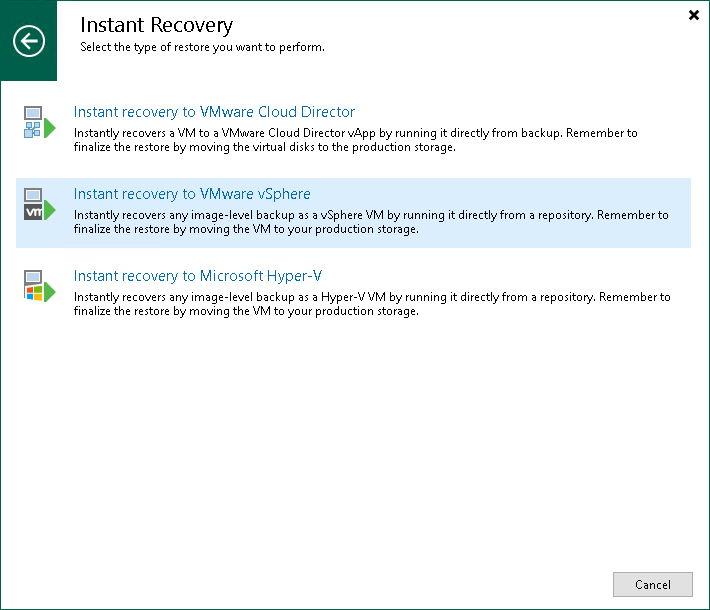Image resolution: width=710 pixels, height=610 pixels.
Task: Click the 'Select the type of restore' subtitle
Action: coord(202,47)
